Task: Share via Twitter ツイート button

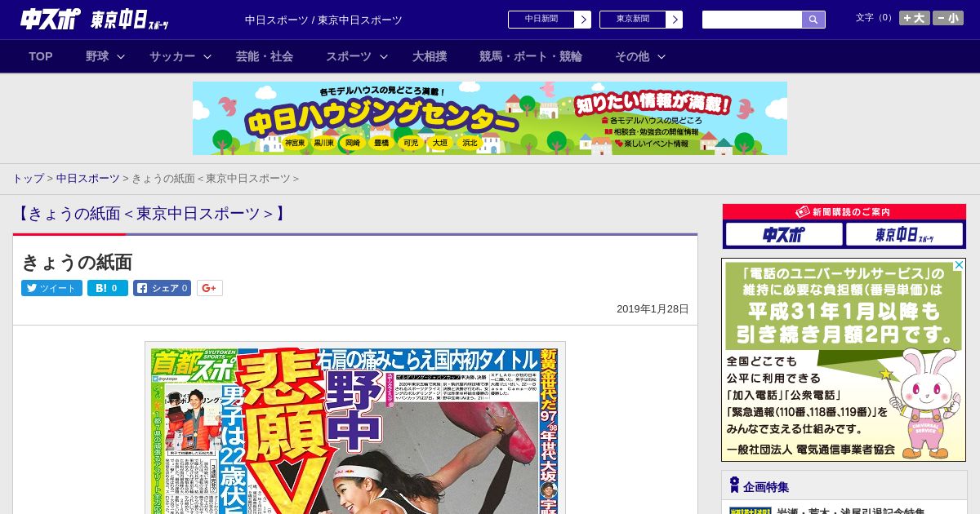Action: (51, 288)
